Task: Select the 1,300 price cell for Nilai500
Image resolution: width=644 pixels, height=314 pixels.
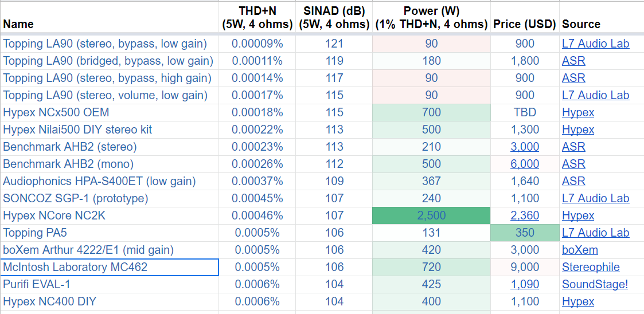Action: coord(525,129)
